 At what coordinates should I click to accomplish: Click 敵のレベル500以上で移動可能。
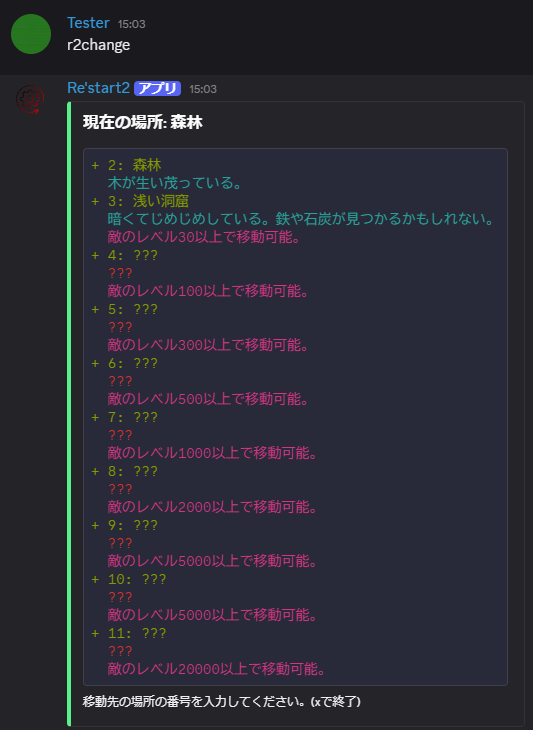(x=208, y=399)
